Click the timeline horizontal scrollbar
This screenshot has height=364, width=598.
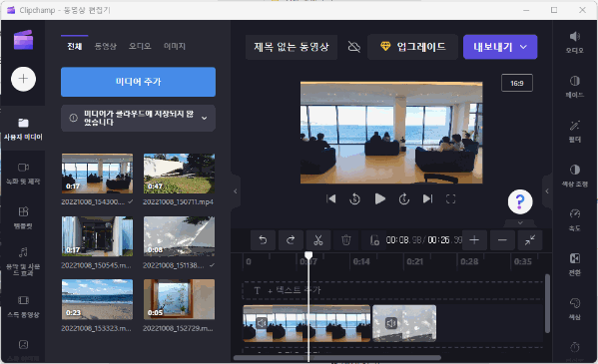[x=337, y=358]
